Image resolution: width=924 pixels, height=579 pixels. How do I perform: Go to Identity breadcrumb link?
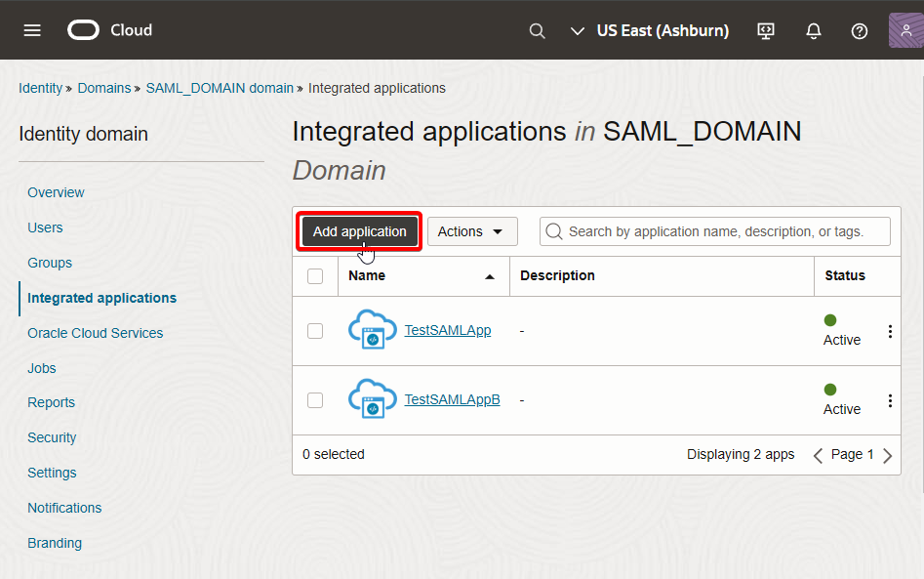click(x=40, y=88)
